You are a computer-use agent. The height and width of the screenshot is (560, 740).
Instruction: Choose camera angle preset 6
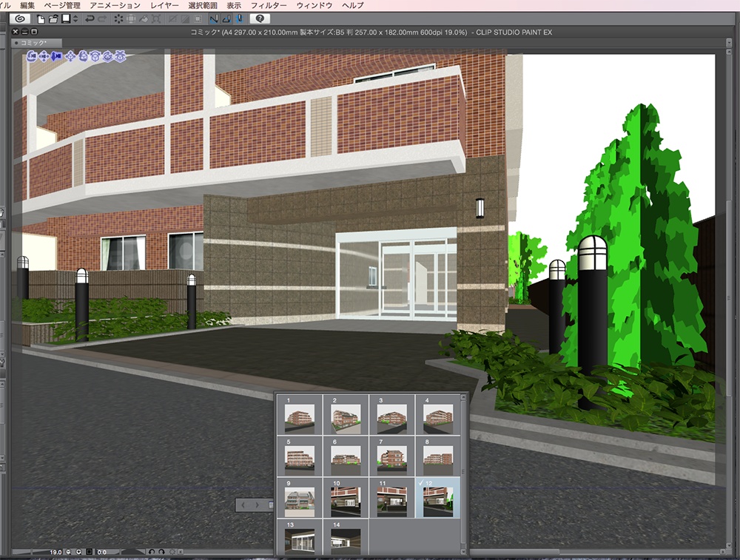(x=346, y=456)
